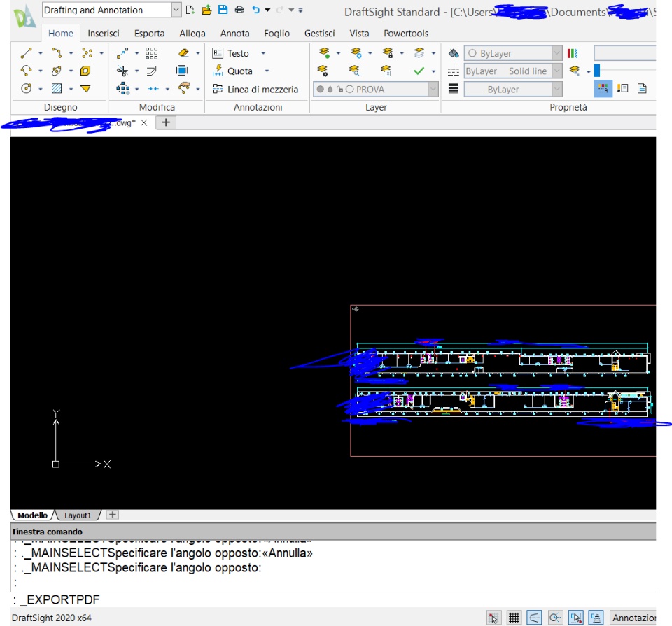The width and height of the screenshot is (672, 626).
Task: Click the Save floppy disk icon
Action: (x=223, y=10)
